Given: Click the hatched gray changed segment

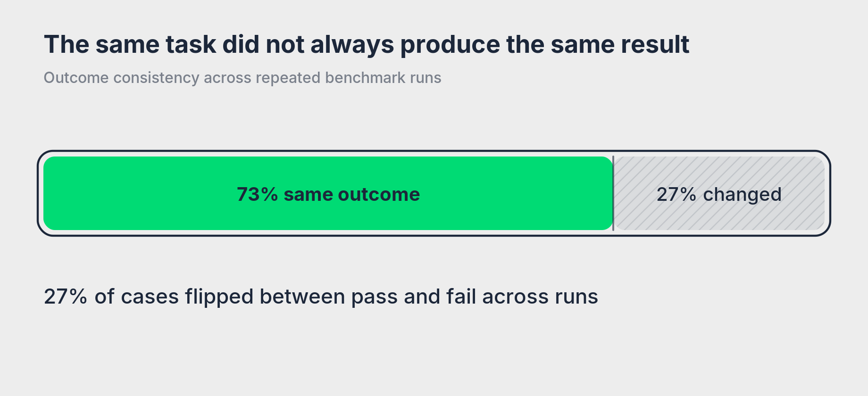Looking at the screenshot, I should [719, 193].
